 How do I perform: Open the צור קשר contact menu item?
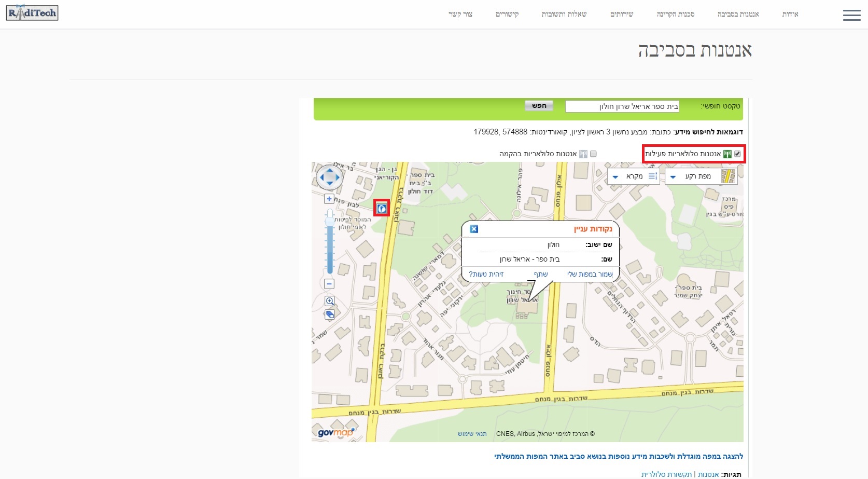pyautogui.click(x=460, y=14)
